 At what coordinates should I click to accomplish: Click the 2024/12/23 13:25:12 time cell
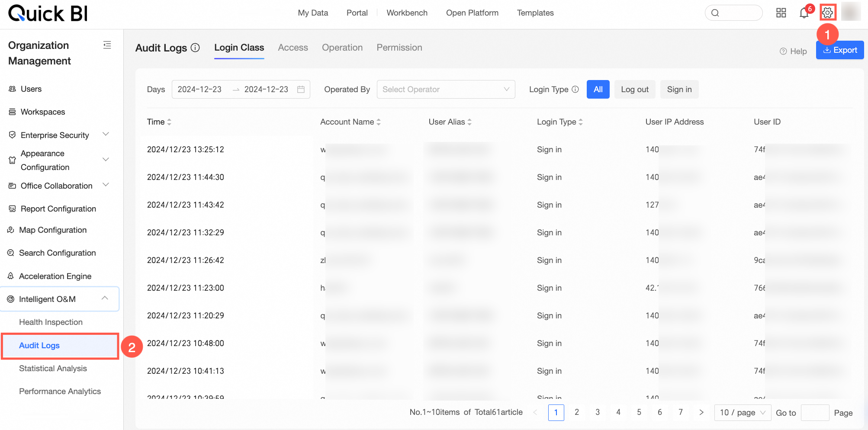(x=185, y=149)
